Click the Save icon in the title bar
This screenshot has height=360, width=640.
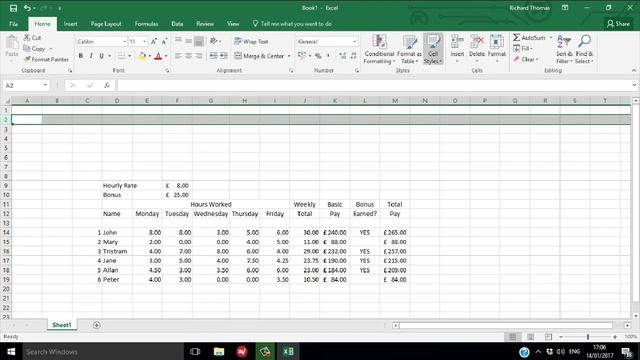tap(13, 8)
